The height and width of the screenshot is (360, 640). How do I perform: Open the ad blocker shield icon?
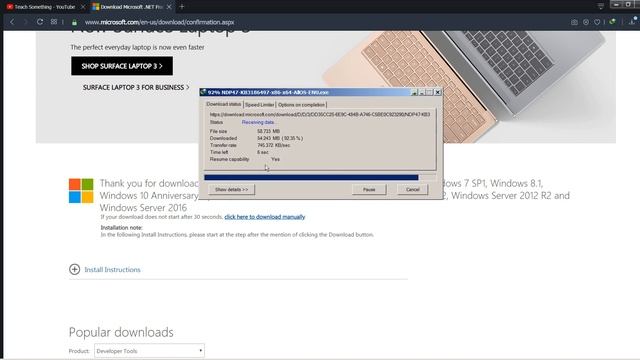586,22
